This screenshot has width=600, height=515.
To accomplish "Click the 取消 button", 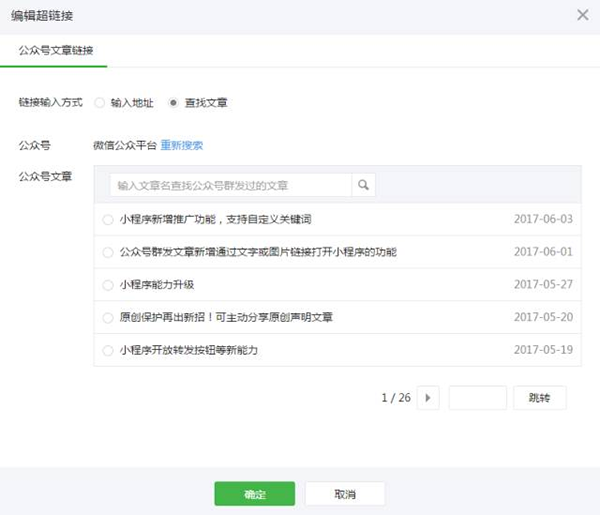I will coord(345,494).
